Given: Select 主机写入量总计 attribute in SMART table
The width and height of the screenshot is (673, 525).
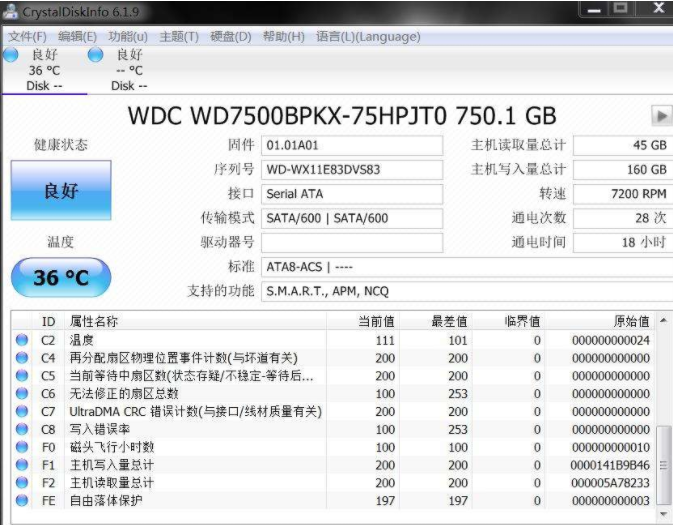Looking at the screenshot, I should click(112, 465).
